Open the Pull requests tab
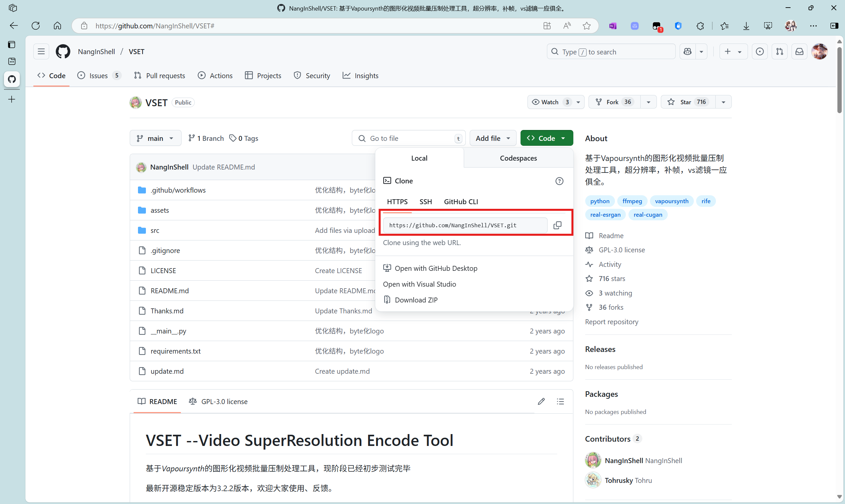This screenshot has height=504, width=845. tap(159, 76)
